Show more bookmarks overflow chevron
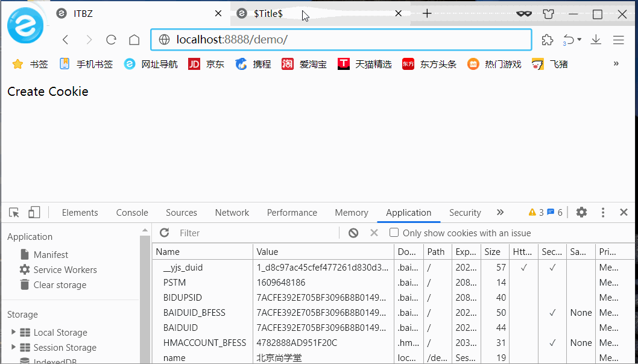This screenshot has height=364, width=638. point(616,63)
